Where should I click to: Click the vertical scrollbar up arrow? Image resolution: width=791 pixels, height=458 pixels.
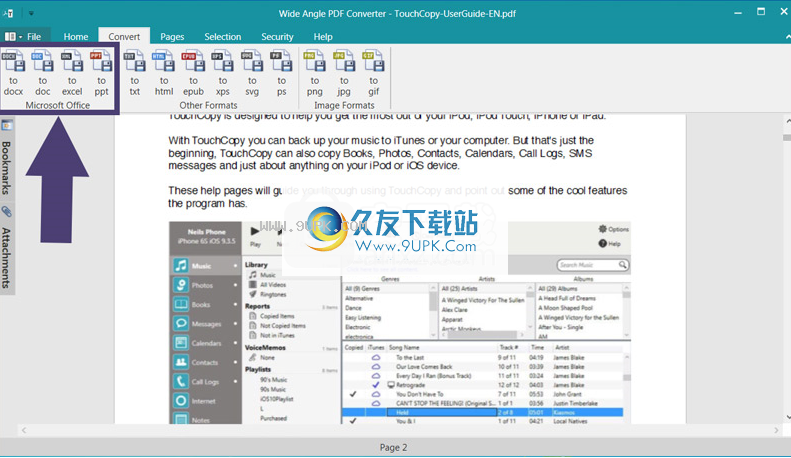pyautogui.click(x=787, y=122)
